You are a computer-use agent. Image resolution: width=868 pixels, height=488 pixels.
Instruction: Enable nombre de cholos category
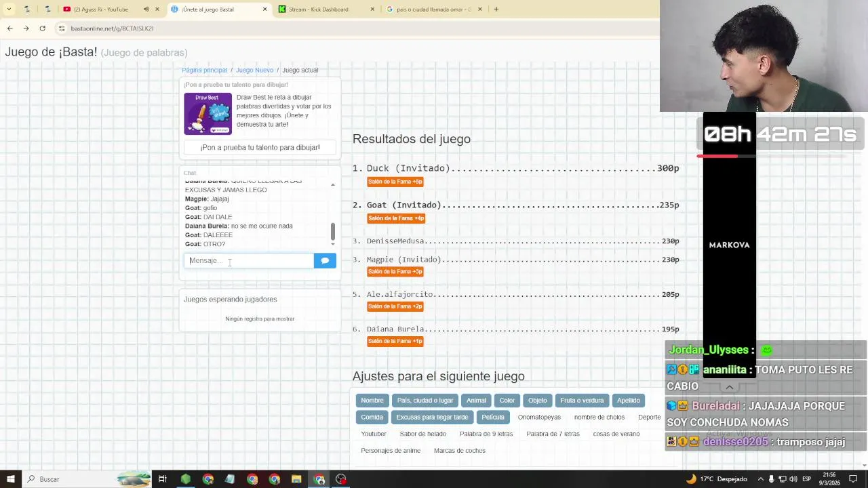click(x=599, y=418)
